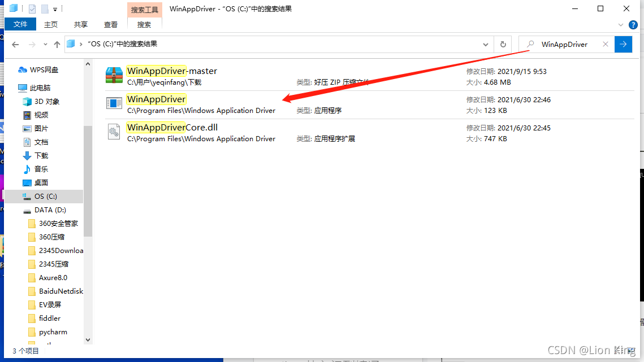Open the EV录屏 folder
Viewport: 644px width, 362px height.
coord(50,304)
